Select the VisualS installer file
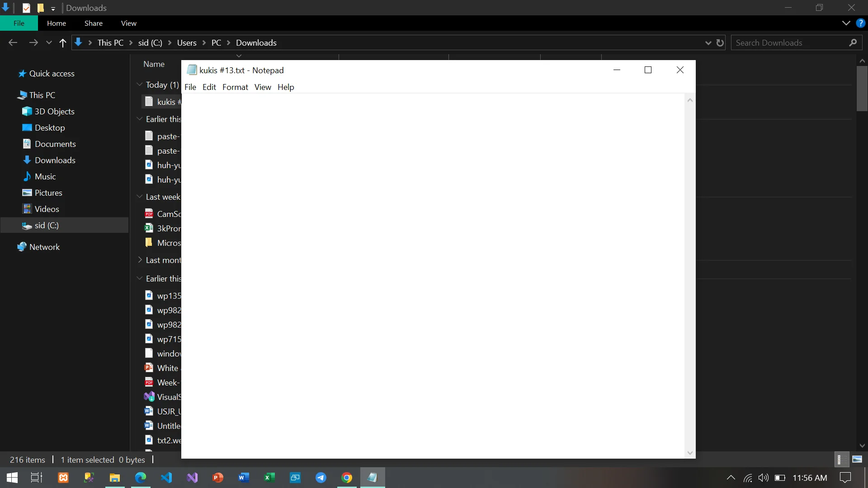This screenshot has width=868, height=488. [163, 397]
